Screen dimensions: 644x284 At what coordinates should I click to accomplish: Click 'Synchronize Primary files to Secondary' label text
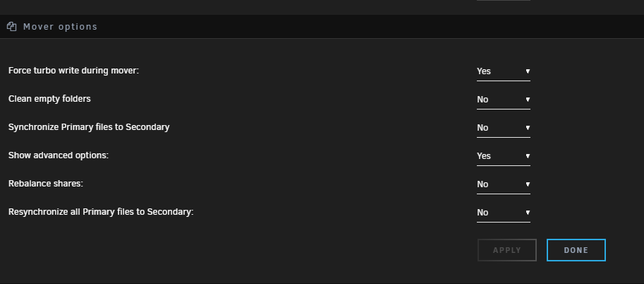(89, 127)
